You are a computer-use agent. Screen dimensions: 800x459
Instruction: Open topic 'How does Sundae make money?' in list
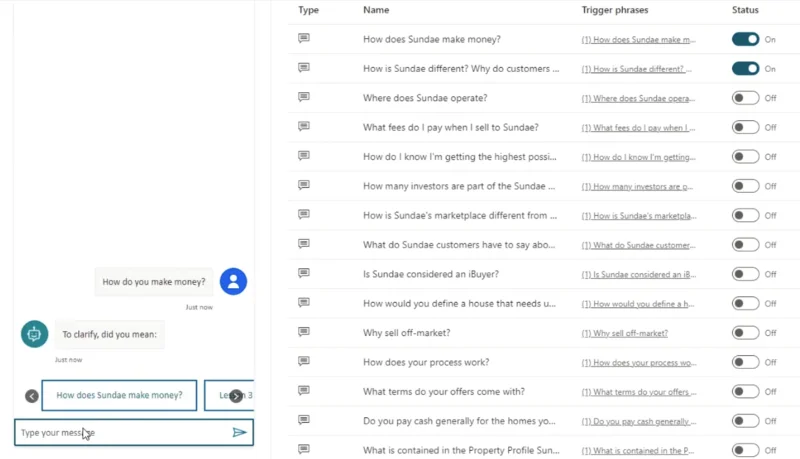click(x=432, y=39)
